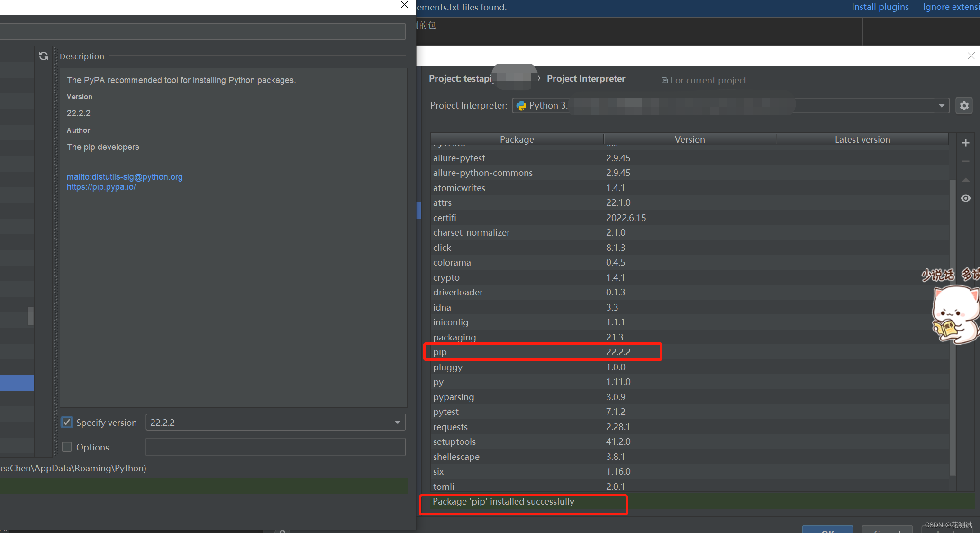Select the allure-python-commons package row

(x=690, y=173)
